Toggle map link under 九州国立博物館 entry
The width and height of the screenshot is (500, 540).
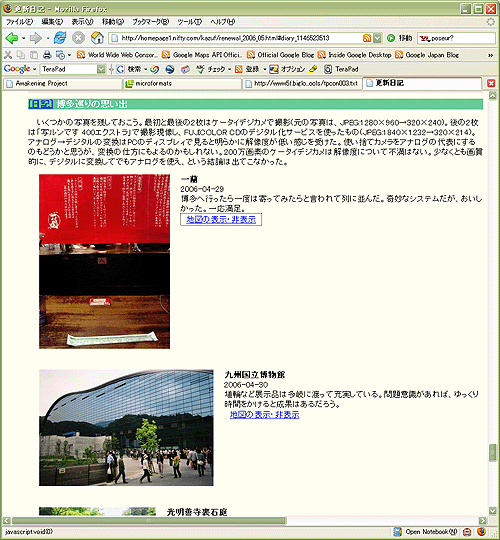pyautogui.click(x=264, y=415)
